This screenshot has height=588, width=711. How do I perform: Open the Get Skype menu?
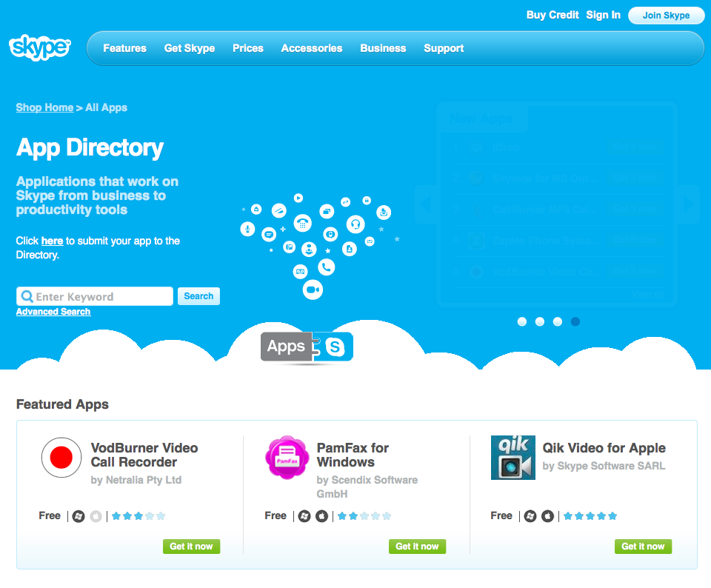[190, 48]
